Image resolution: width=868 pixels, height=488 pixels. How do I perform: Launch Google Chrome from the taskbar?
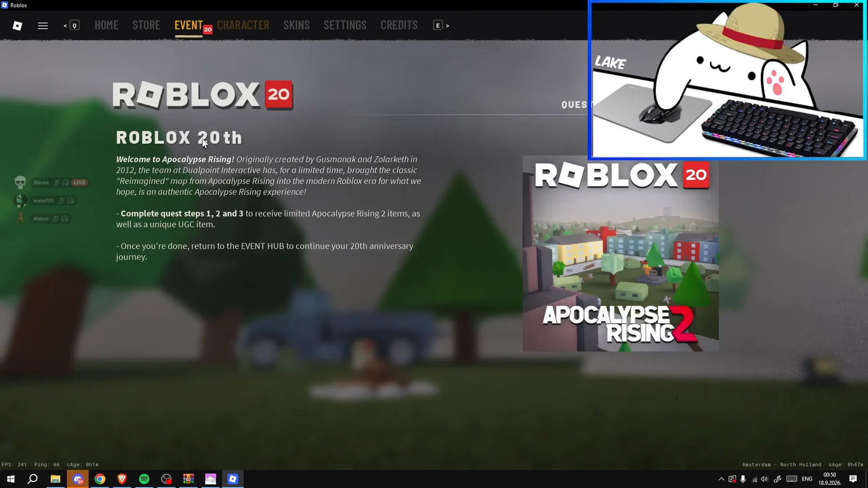click(x=100, y=479)
